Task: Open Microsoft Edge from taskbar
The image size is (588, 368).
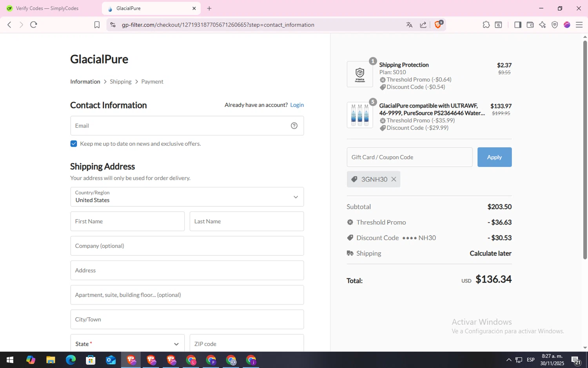Action: pyautogui.click(x=71, y=360)
